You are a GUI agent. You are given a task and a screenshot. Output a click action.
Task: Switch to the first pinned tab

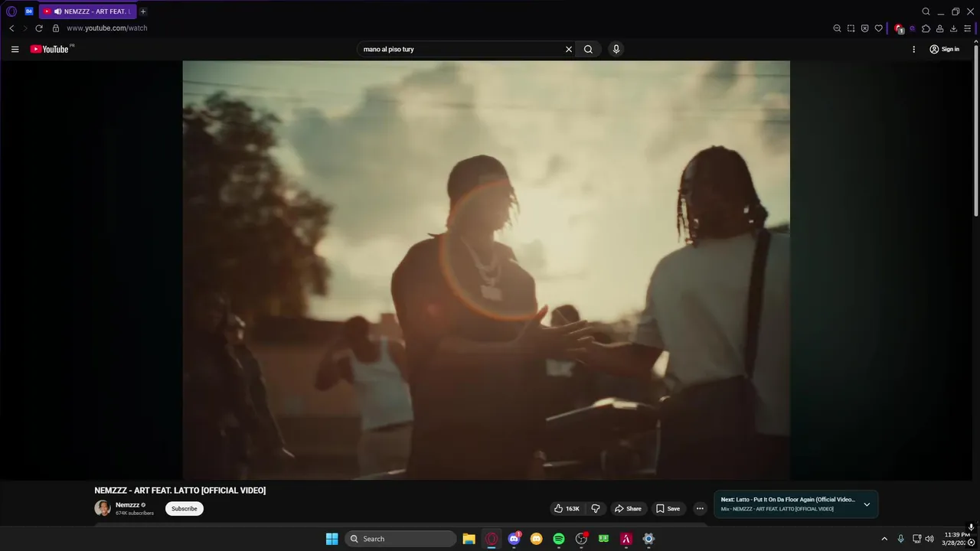[29, 11]
